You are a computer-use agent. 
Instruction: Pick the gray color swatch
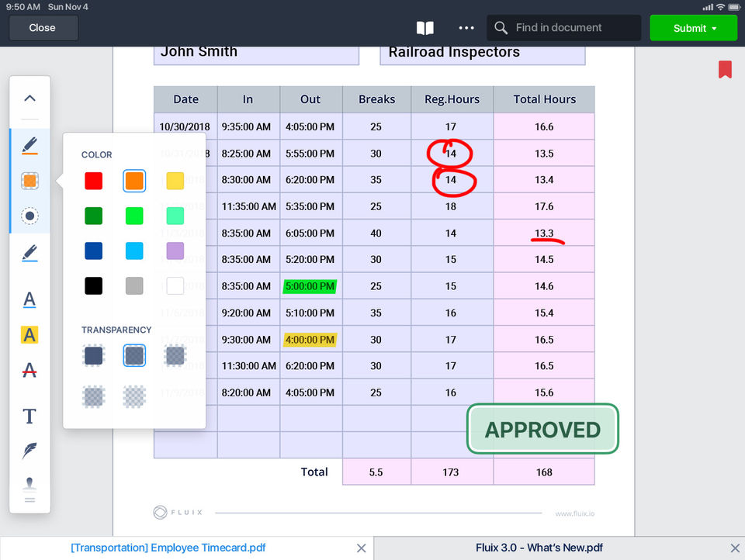pos(134,286)
